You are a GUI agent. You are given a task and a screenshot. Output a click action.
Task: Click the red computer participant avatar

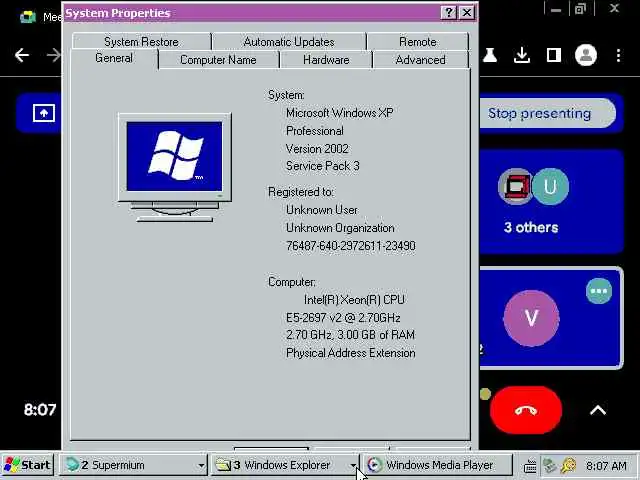516,187
